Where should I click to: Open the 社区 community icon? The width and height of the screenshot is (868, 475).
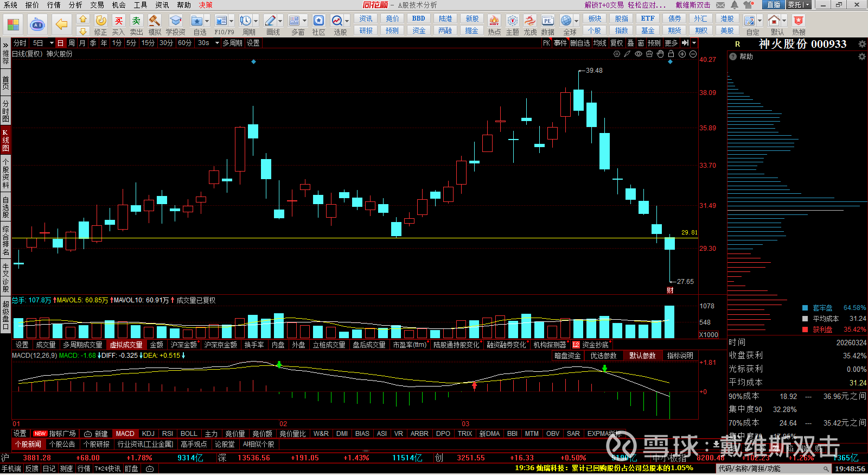(x=319, y=25)
